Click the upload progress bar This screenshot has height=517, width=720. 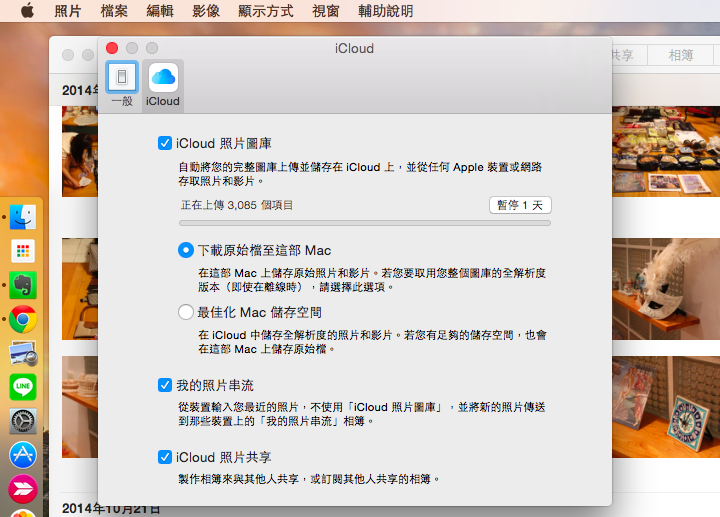point(365,223)
